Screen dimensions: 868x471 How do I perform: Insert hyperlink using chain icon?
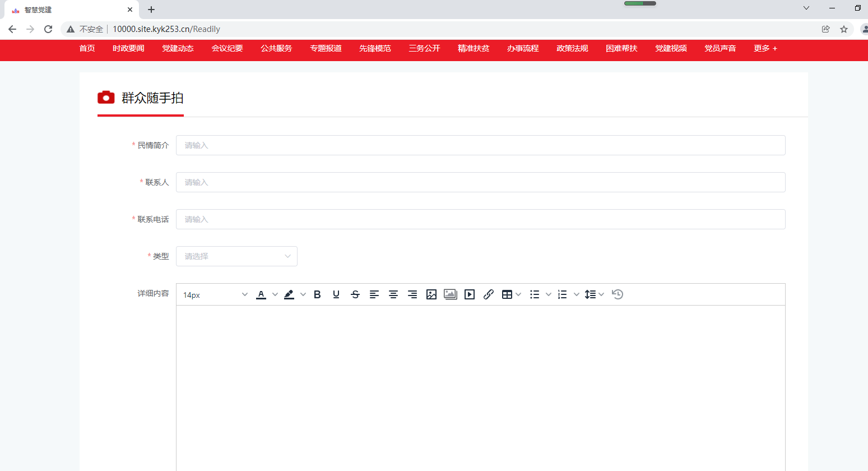pyautogui.click(x=489, y=294)
